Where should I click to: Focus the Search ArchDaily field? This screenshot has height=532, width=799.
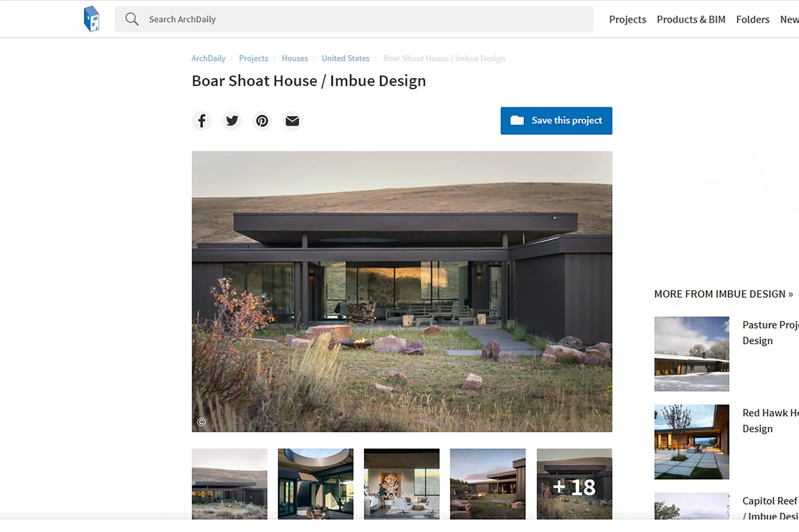click(x=354, y=19)
